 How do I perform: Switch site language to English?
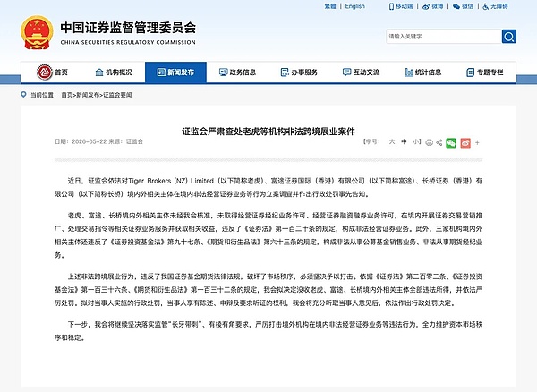pyautogui.click(x=354, y=6)
